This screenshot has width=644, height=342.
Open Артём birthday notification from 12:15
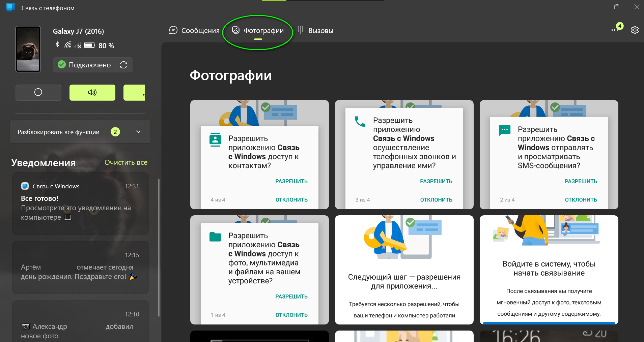click(x=80, y=268)
